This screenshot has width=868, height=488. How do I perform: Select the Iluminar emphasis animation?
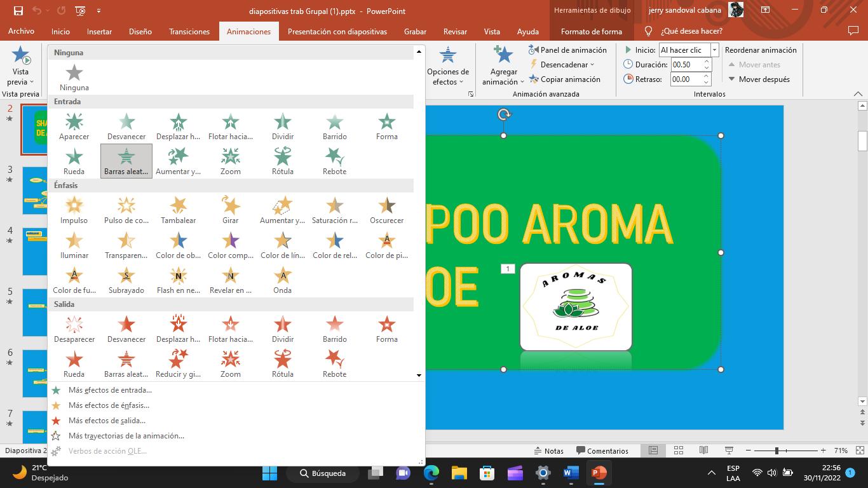click(74, 245)
